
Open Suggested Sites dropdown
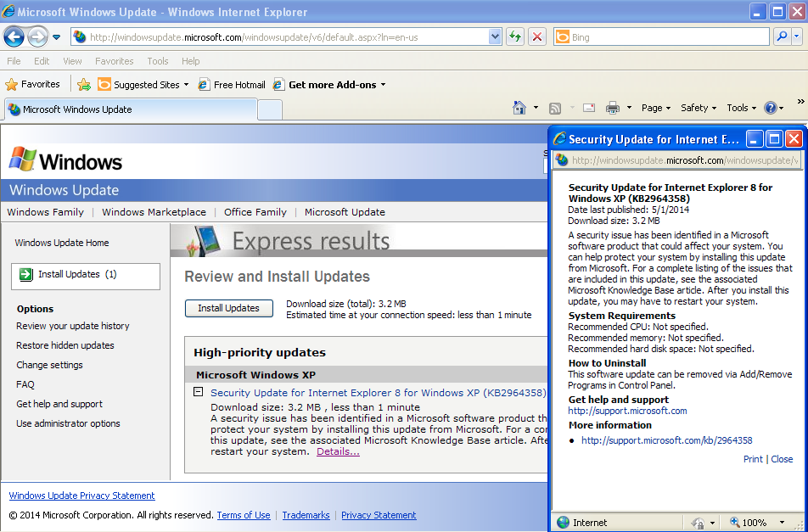tap(143, 85)
